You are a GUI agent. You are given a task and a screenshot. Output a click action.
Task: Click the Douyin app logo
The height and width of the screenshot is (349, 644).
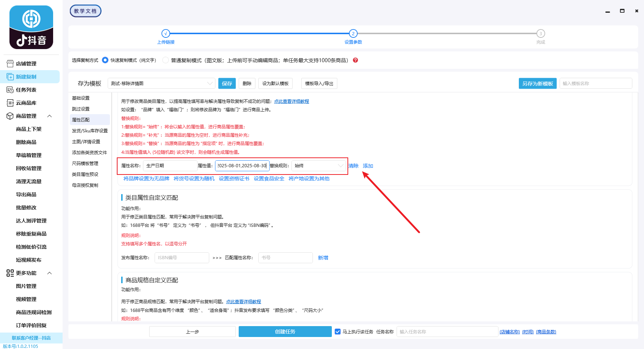[31, 27]
